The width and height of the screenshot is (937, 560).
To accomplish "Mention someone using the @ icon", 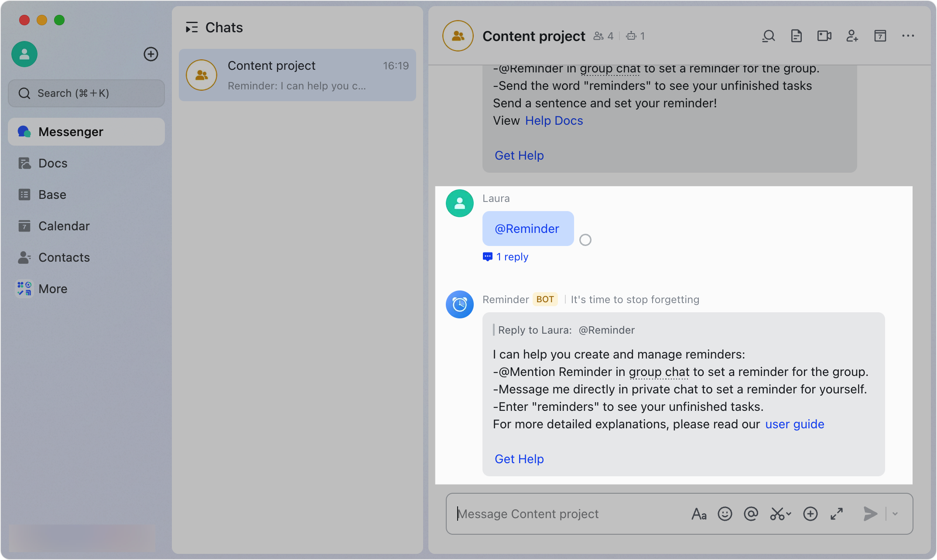I will (751, 514).
